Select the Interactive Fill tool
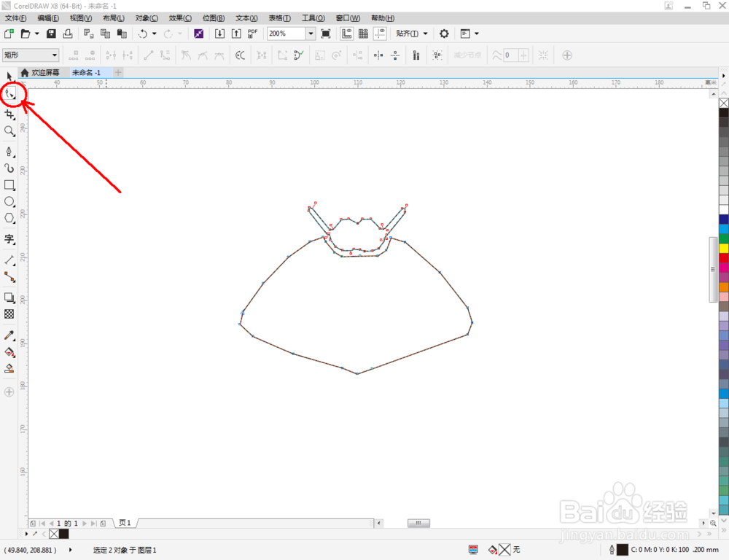Image resolution: width=729 pixels, height=560 pixels. point(9,351)
